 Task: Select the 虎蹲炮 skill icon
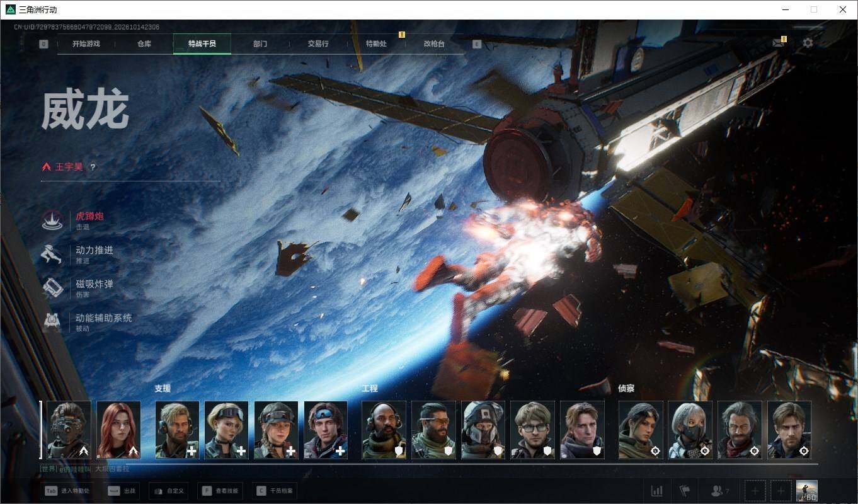pyautogui.click(x=52, y=220)
